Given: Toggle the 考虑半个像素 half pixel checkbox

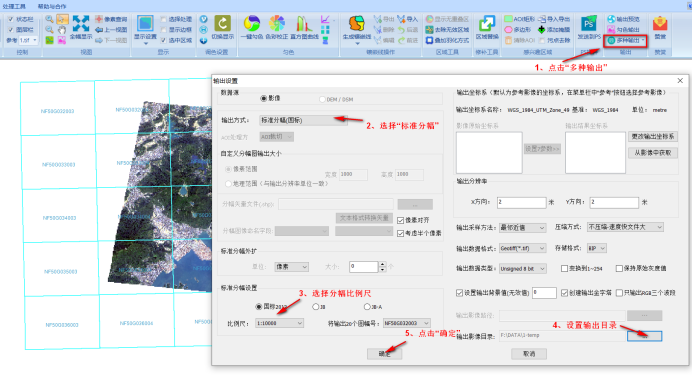Looking at the screenshot, I should tap(401, 233).
